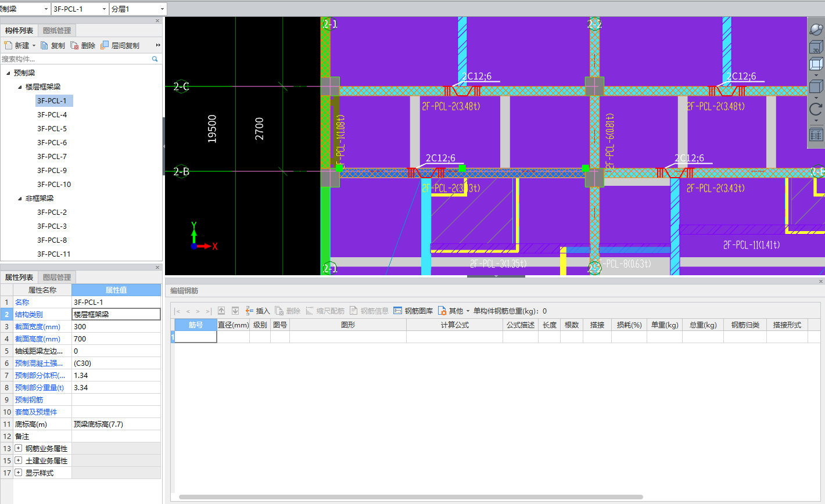Select 3F-PCL-4 in component tree
Image resolution: width=825 pixels, height=504 pixels.
coord(52,115)
